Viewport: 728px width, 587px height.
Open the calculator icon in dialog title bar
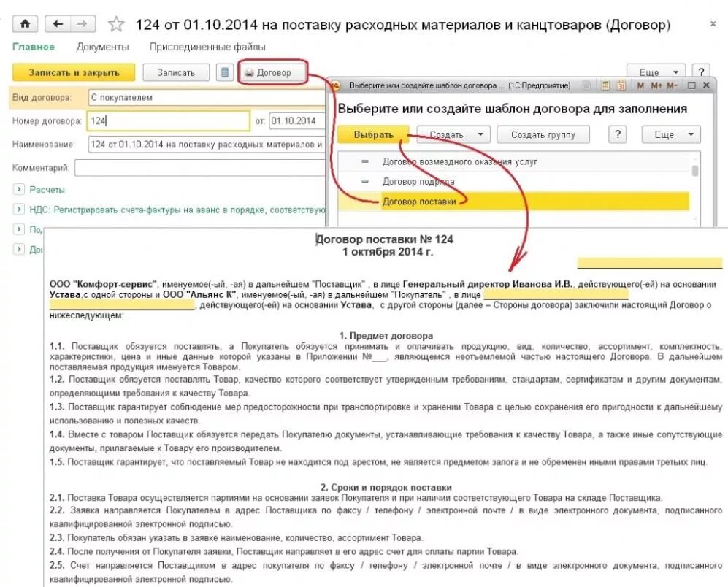click(605, 85)
